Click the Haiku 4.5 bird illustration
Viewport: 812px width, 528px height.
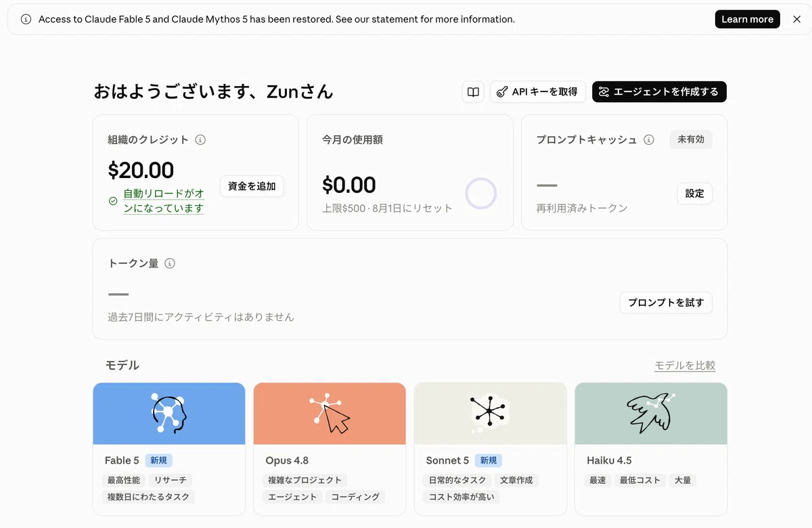point(651,412)
